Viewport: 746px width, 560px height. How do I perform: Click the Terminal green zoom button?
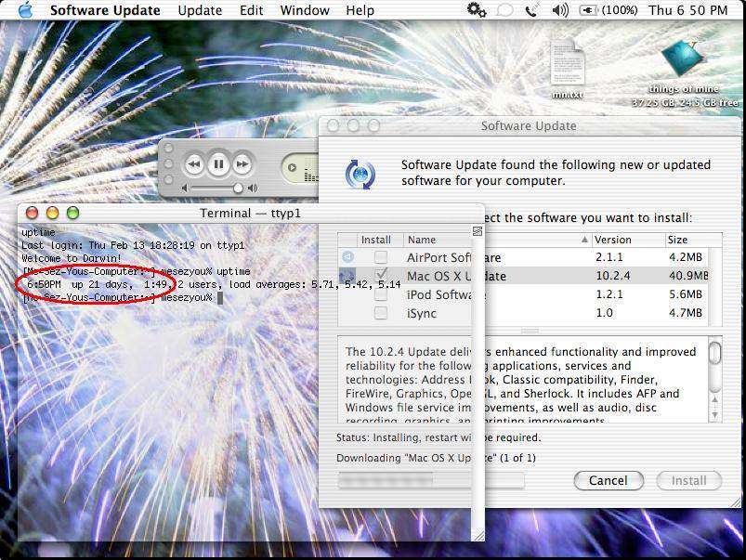pos(72,213)
